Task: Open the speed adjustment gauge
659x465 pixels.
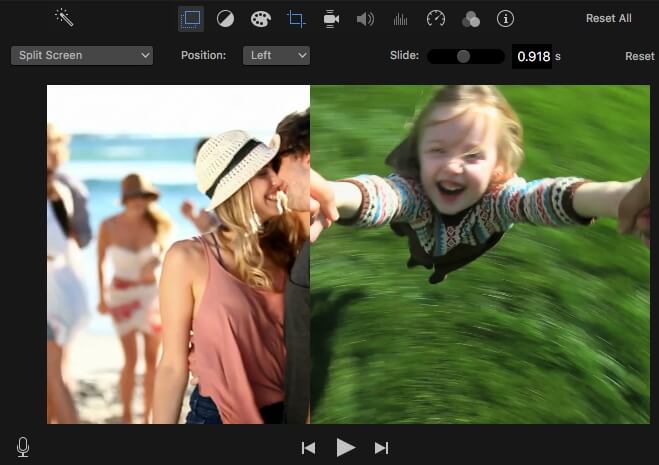Action: point(435,18)
